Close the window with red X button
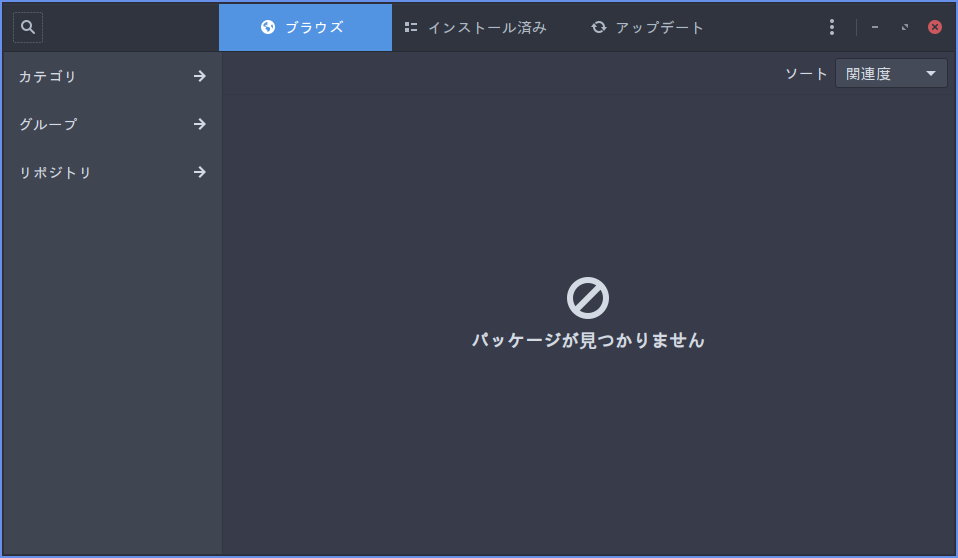 click(935, 27)
